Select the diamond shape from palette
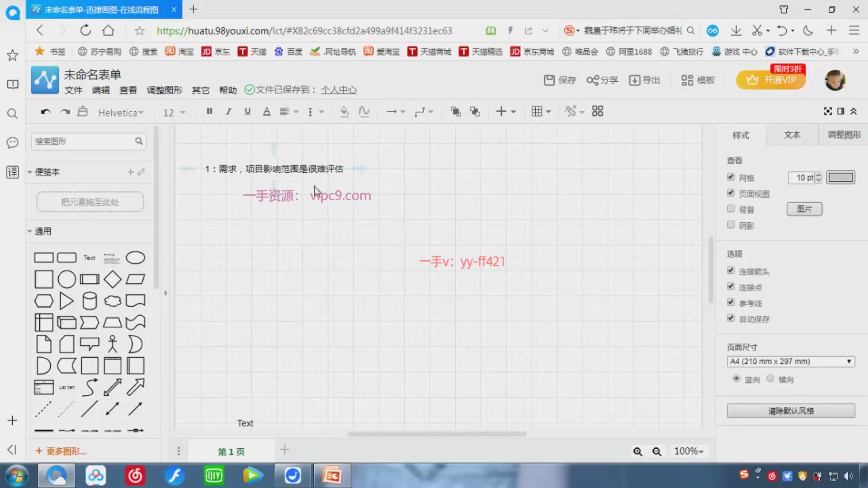Viewport: 868px width, 488px height. [x=112, y=279]
